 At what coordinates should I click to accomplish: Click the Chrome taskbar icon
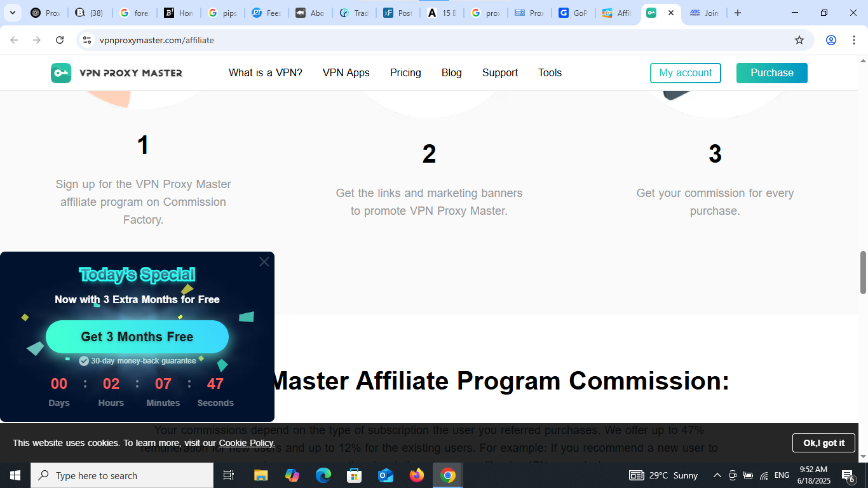[448, 475]
